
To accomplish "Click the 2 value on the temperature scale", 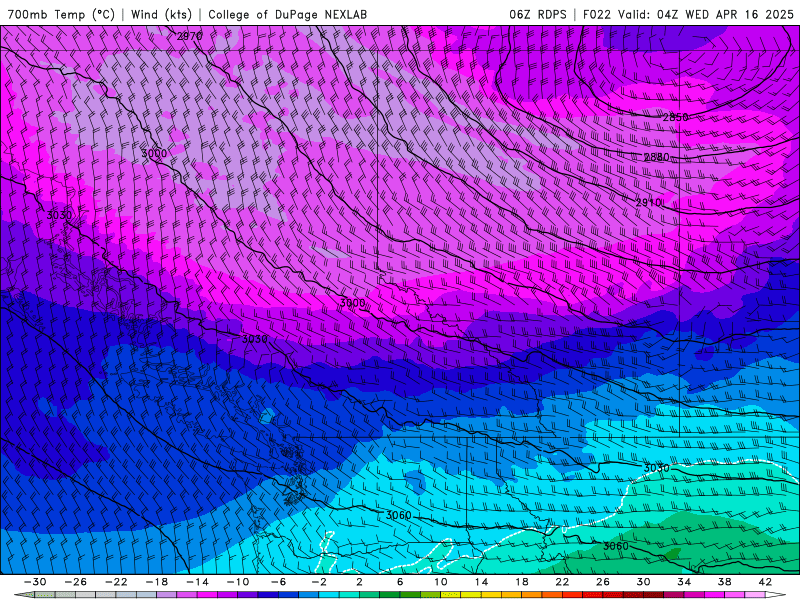I will tap(359, 582).
